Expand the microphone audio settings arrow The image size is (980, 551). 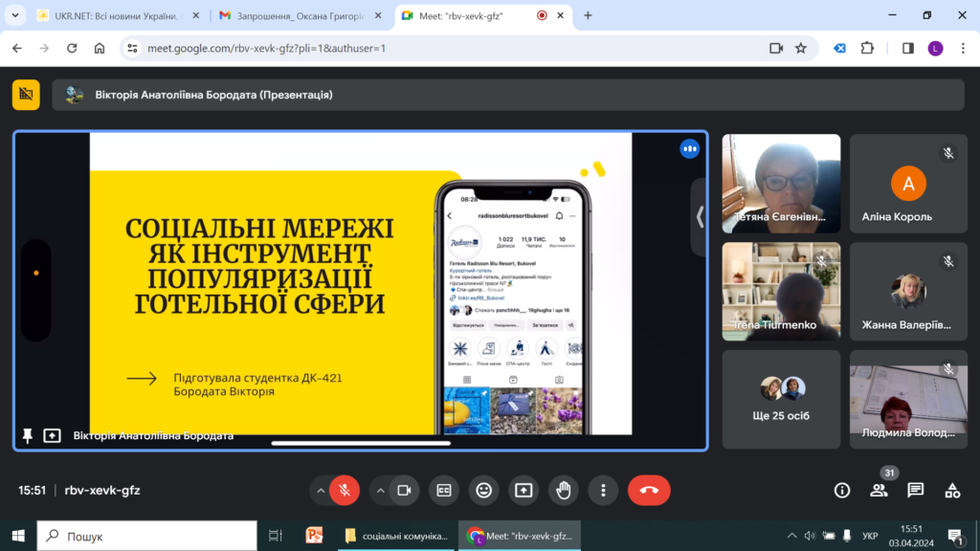pos(321,490)
